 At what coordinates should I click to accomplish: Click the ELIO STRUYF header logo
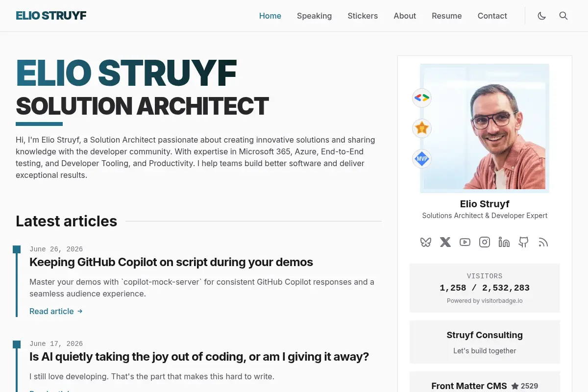coord(51,16)
